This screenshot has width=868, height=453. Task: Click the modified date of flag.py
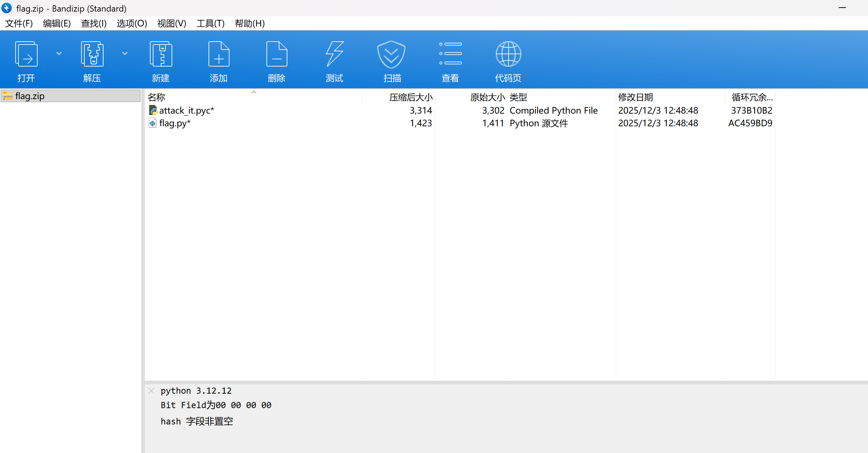pyautogui.click(x=658, y=123)
